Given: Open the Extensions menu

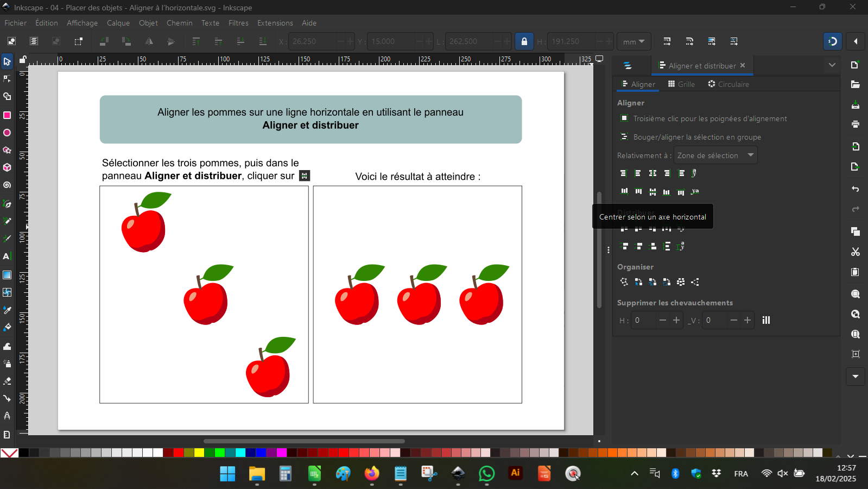Looking at the screenshot, I should 275,23.
